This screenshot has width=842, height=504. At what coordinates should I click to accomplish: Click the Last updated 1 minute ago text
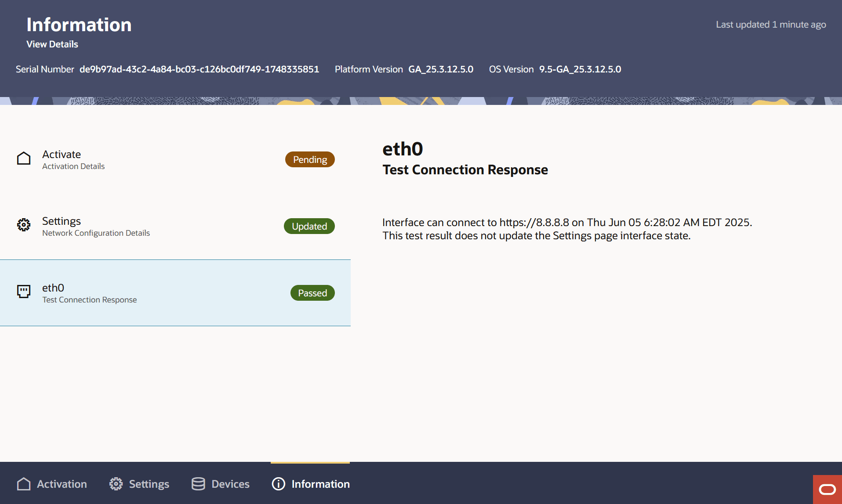(771, 24)
